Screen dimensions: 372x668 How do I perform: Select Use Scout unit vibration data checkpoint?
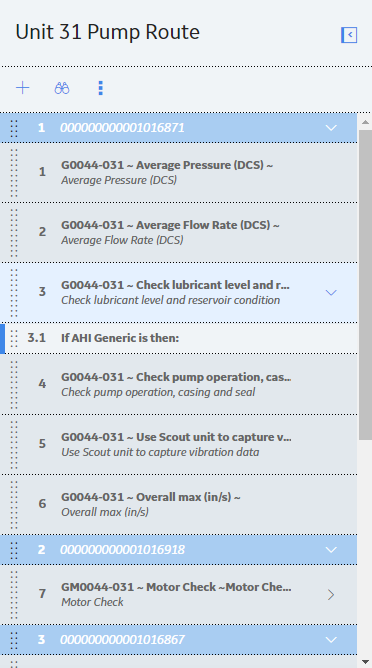tap(179, 444)
